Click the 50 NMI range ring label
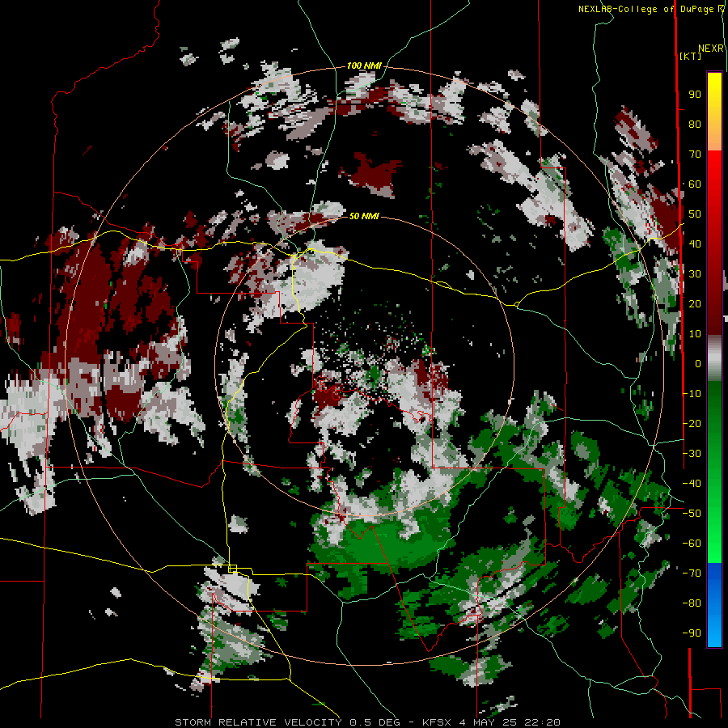 [364, 216]
